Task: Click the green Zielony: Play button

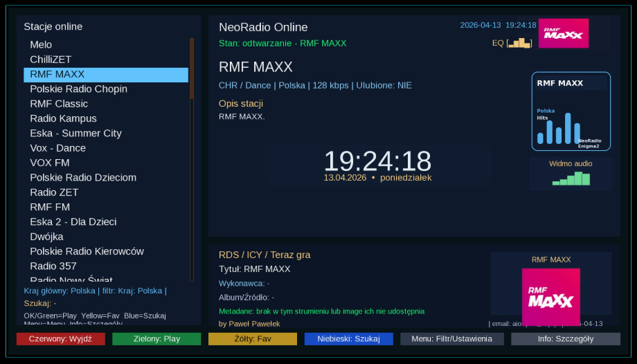Action: 156,339
